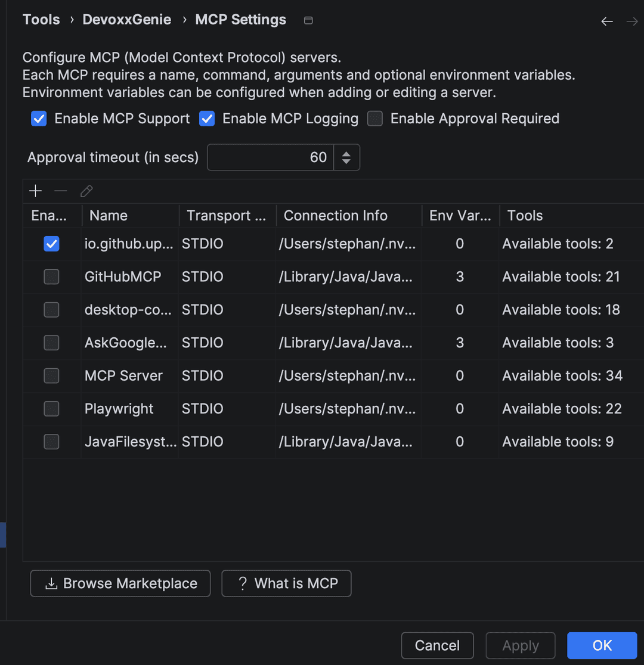Check Enable Approval Required
Image resolution: width=644 pixels, height=665 pixels.
tap(375, 119)
